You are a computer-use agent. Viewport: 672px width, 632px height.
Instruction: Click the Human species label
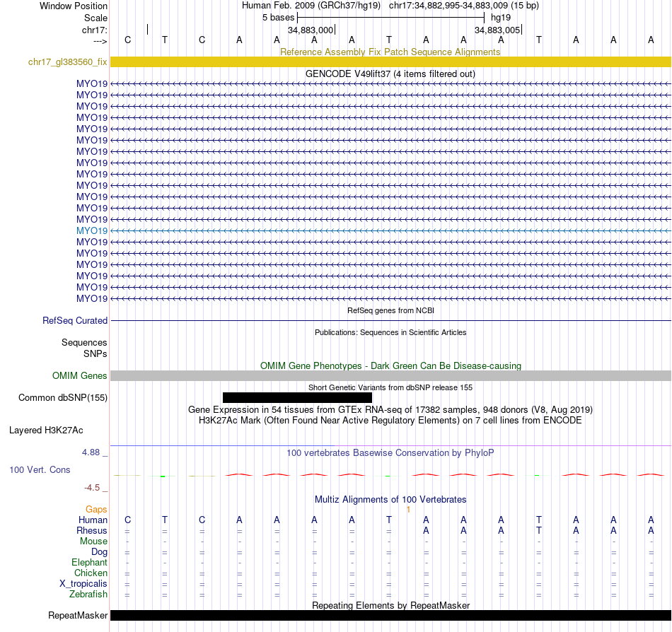93,520
